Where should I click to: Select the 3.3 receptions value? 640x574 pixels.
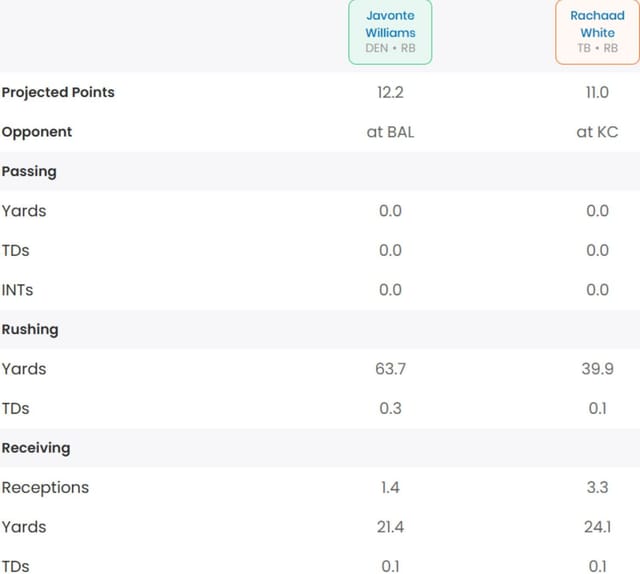tap(597, 487)
